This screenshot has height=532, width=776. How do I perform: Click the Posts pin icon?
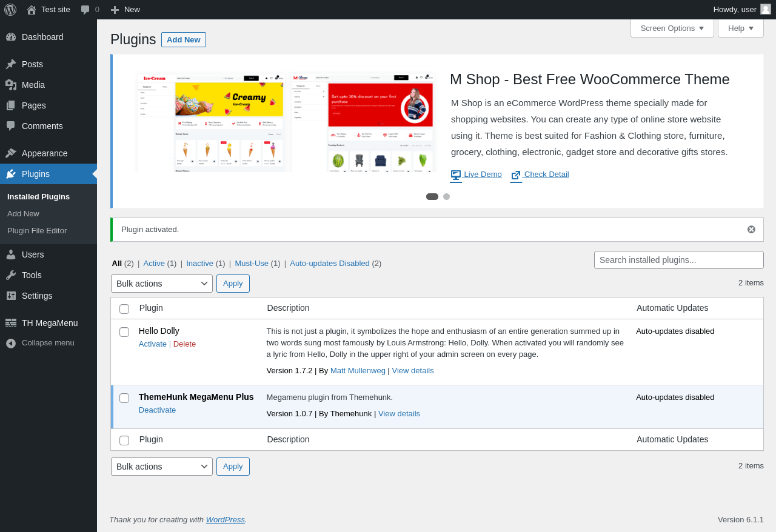coord(11,64)
